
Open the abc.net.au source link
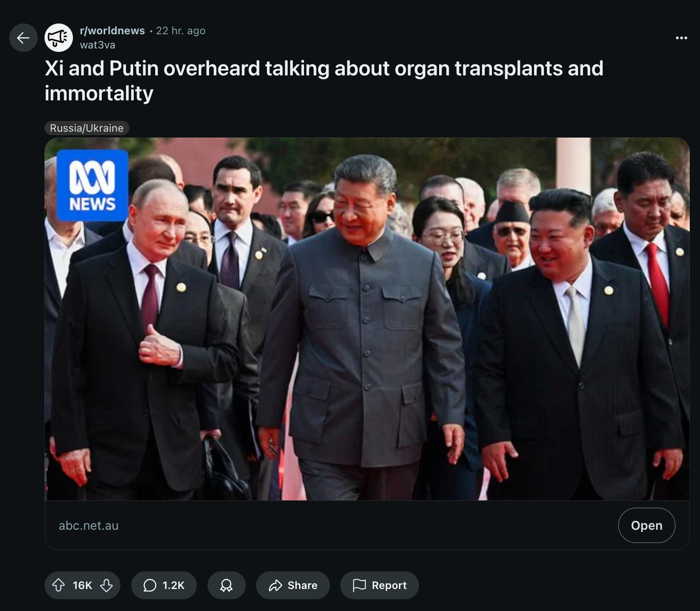pos(89,525)
